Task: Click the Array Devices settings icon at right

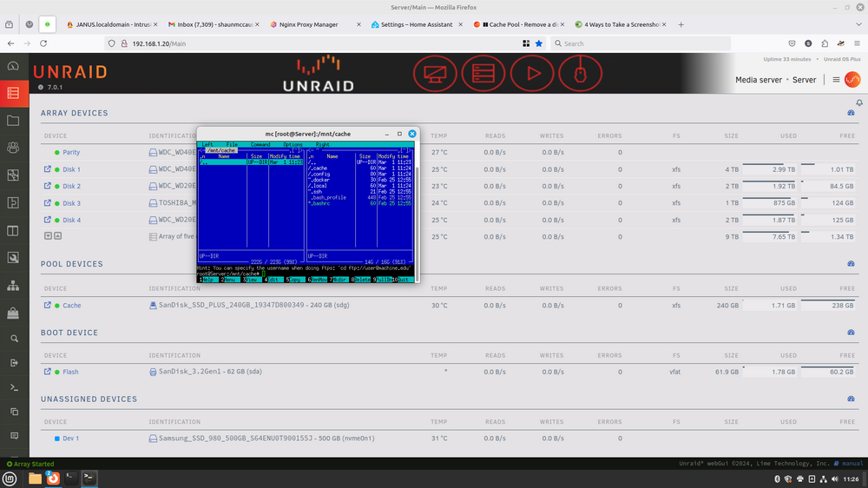Action: [851, 113]
